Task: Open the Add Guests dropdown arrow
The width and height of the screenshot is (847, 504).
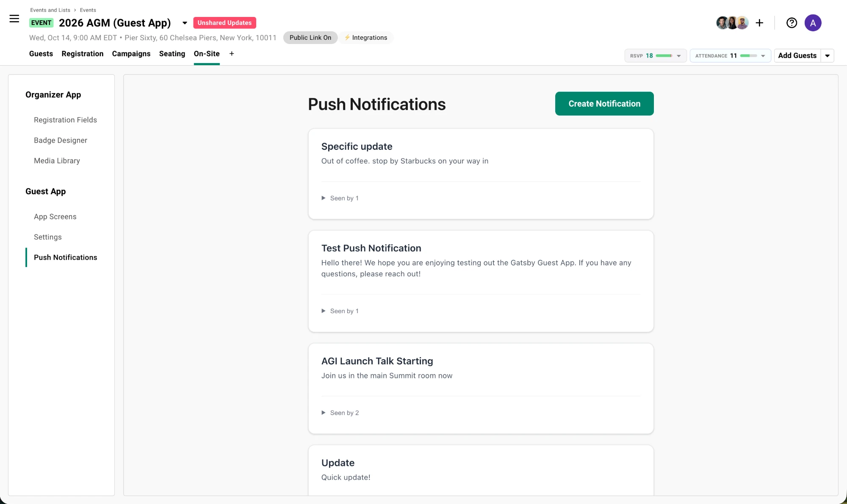Action: click(x=827, y=55)
